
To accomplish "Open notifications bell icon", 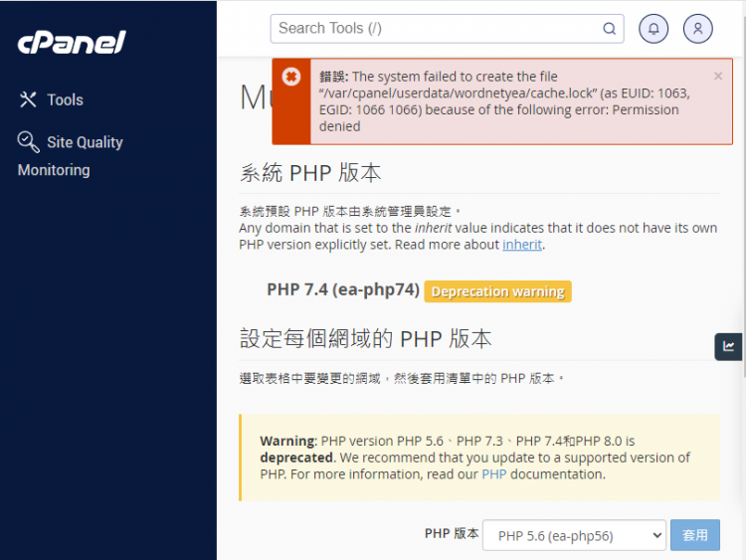I will coord(653,29).
